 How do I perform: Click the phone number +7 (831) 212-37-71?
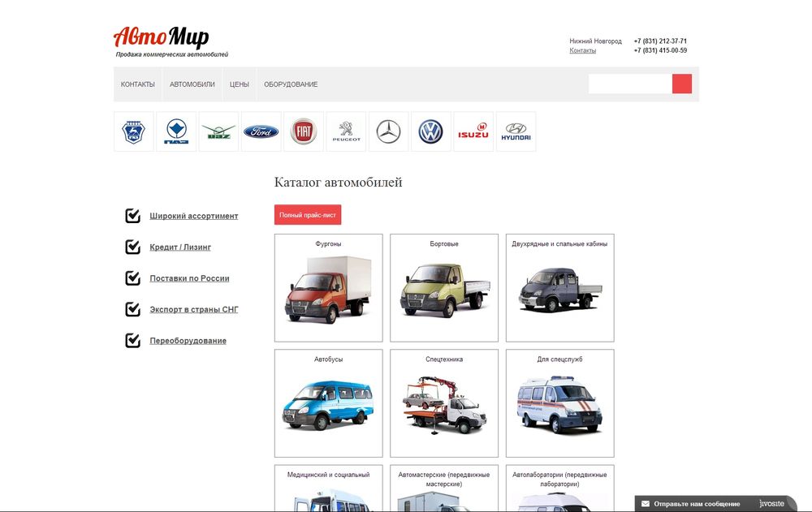pos(660,41)
